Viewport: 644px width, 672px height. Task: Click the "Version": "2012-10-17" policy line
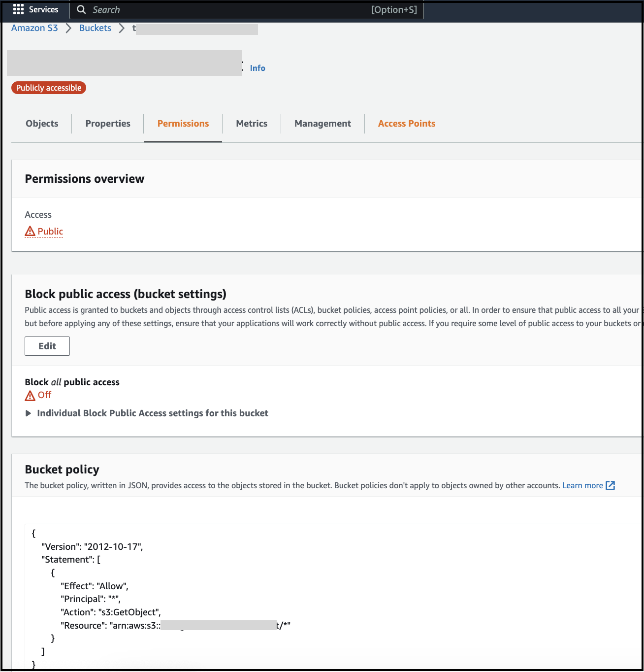(x=93, y=546)
